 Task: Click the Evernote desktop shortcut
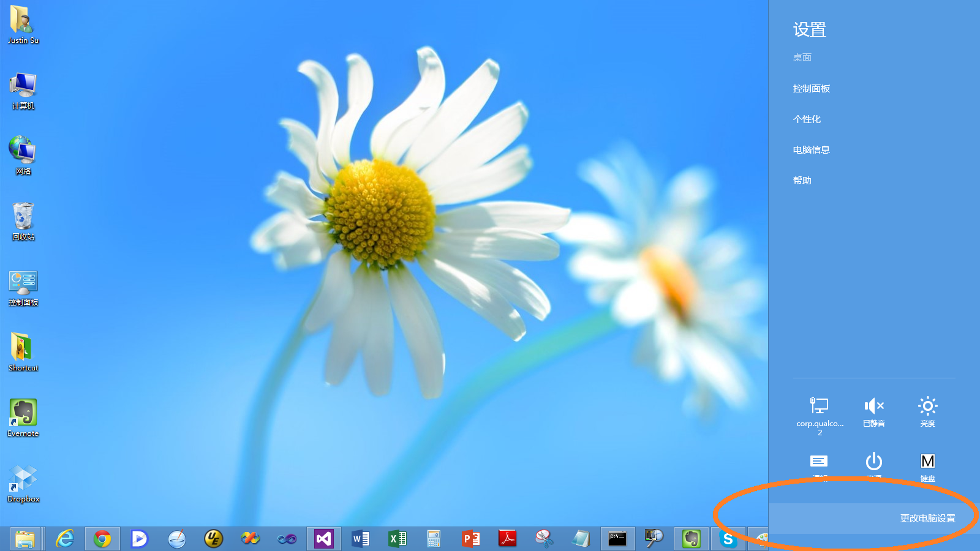[23, 413]
